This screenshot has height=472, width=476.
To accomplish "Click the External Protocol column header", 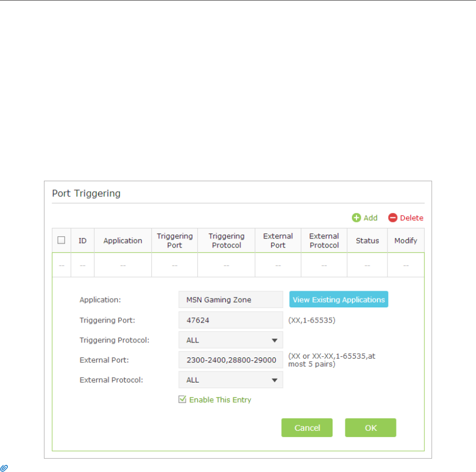I will click(324, 241).
